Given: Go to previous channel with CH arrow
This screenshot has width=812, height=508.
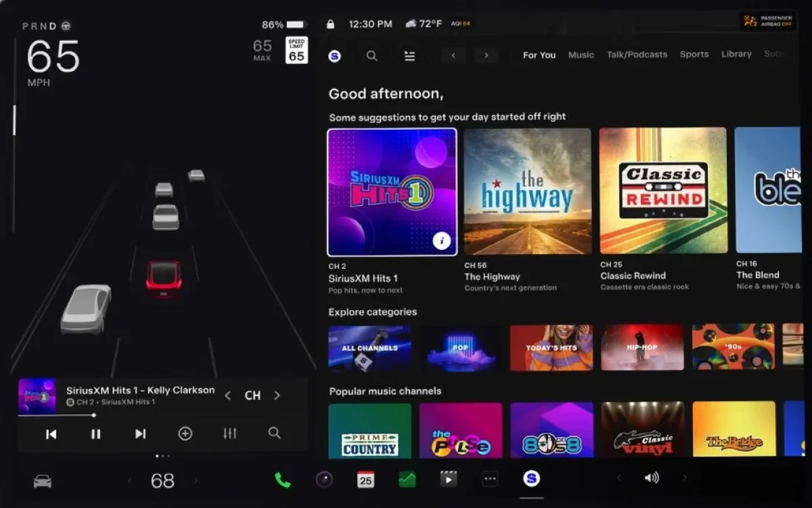Looking at the screenshot, I should pos(228,396).
